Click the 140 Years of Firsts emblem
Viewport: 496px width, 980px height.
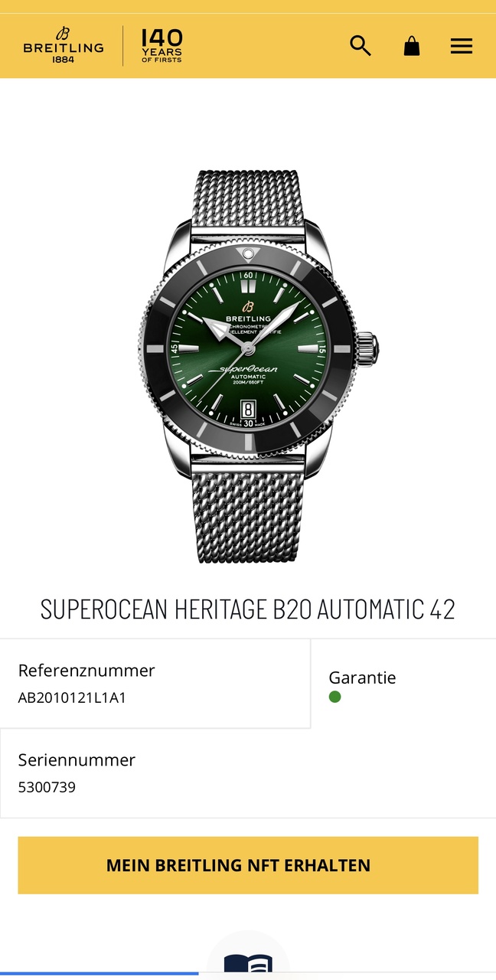(162, 45)
